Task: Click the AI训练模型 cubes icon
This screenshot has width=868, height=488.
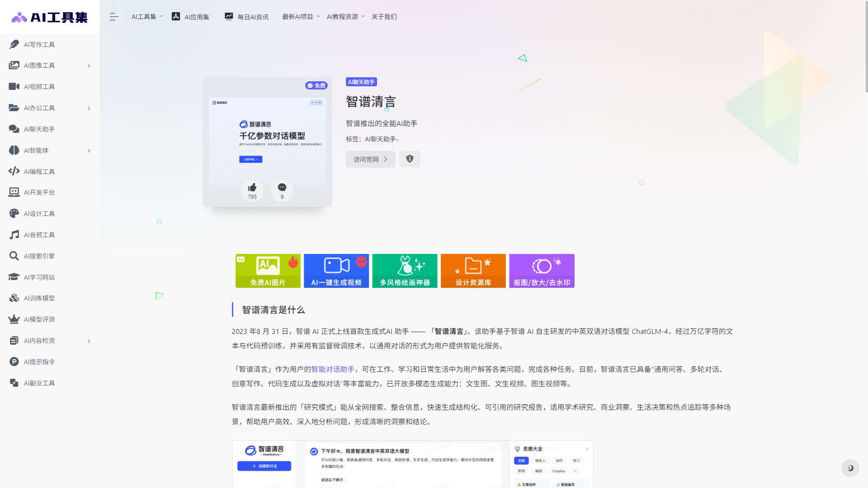Action: coord(14,298)
